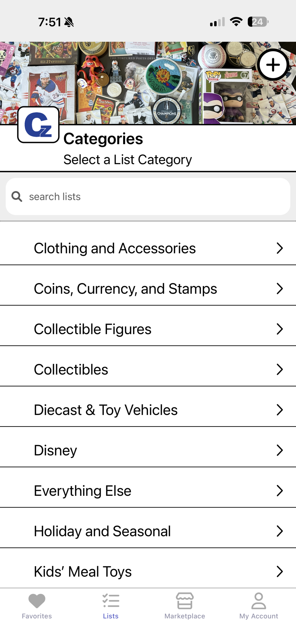Tap the battery indicator icon

coord(258,22)
